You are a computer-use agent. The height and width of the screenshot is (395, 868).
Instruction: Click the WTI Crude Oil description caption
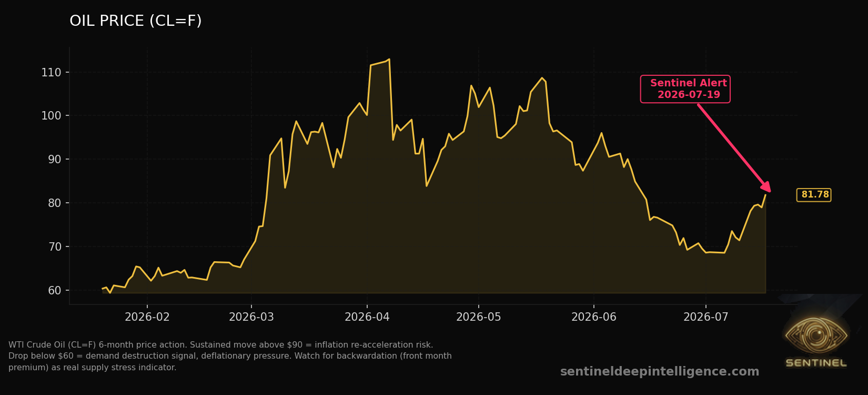pos(230,356)
